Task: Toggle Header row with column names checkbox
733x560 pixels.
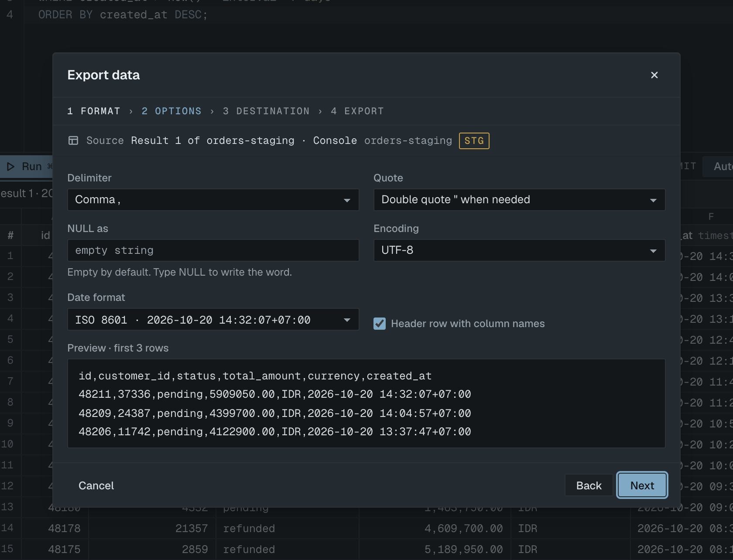Action: click(x=380, y=324)
